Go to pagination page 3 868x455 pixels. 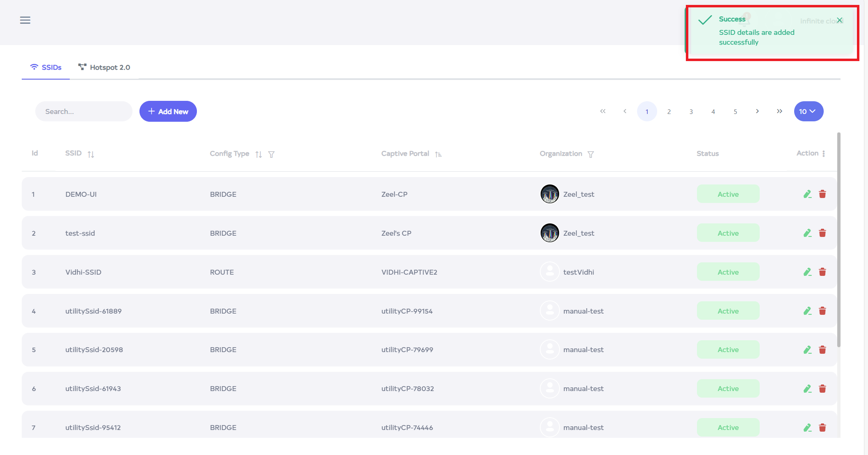pos(691,111)
